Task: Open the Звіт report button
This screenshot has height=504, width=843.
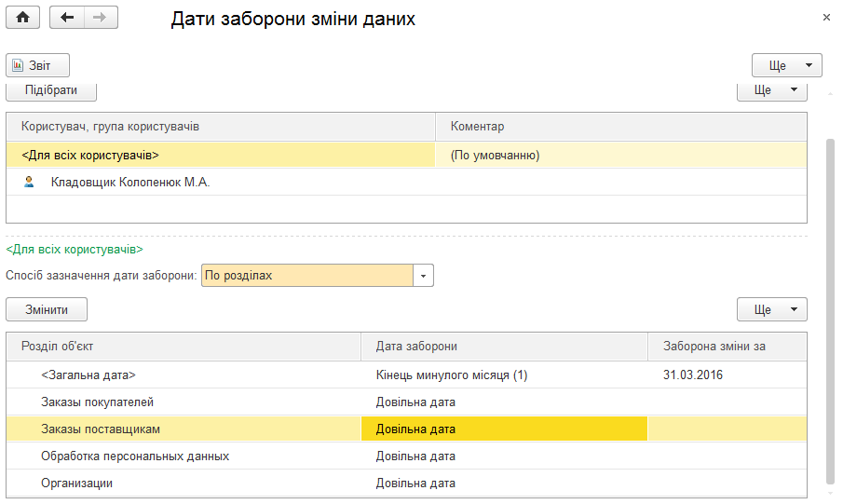Action: point(37,65)
